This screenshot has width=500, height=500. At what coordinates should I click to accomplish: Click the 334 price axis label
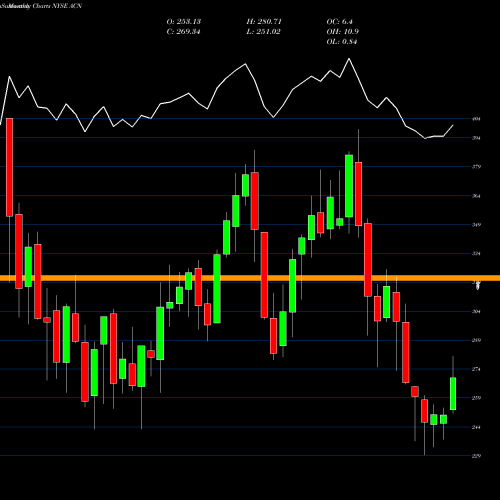(x=476, y=254)
